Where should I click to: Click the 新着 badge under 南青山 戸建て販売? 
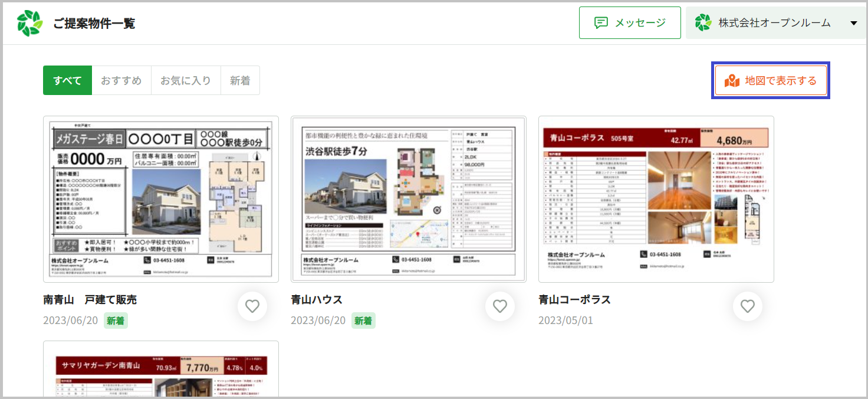point(116,320)
